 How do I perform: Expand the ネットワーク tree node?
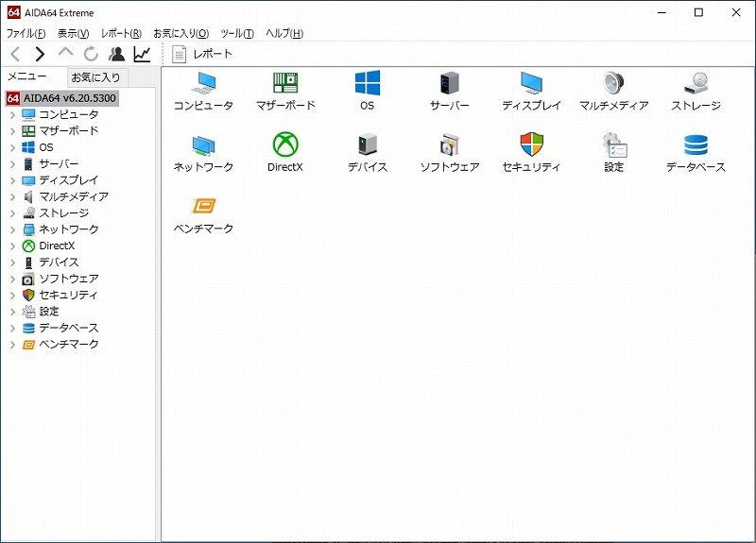(12, 229)
